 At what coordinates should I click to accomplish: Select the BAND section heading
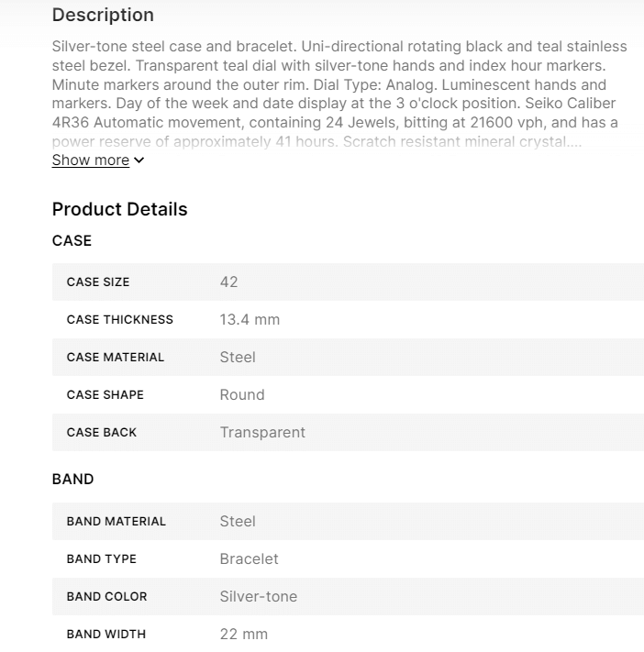pos(72,479)
